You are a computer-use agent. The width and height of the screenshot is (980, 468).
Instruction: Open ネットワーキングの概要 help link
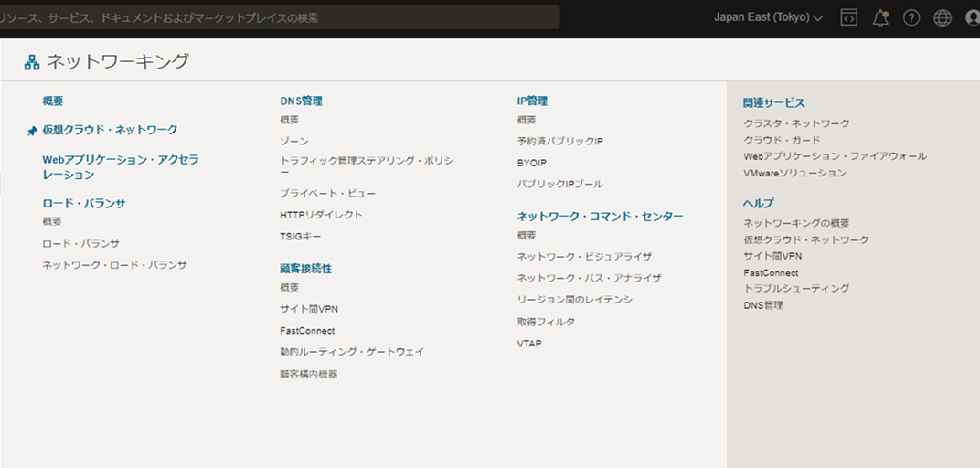click(796, 223)
